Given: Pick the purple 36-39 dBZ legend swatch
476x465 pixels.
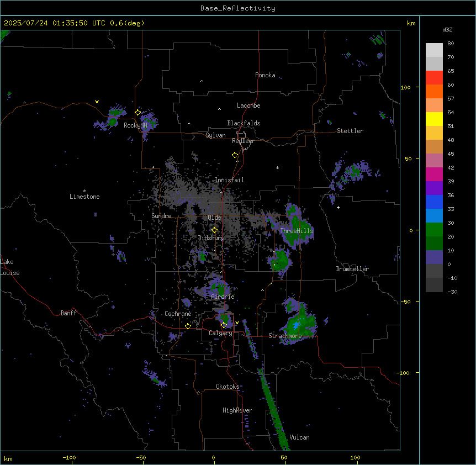Looking at the screenshot, I should [x=434, y=188].
